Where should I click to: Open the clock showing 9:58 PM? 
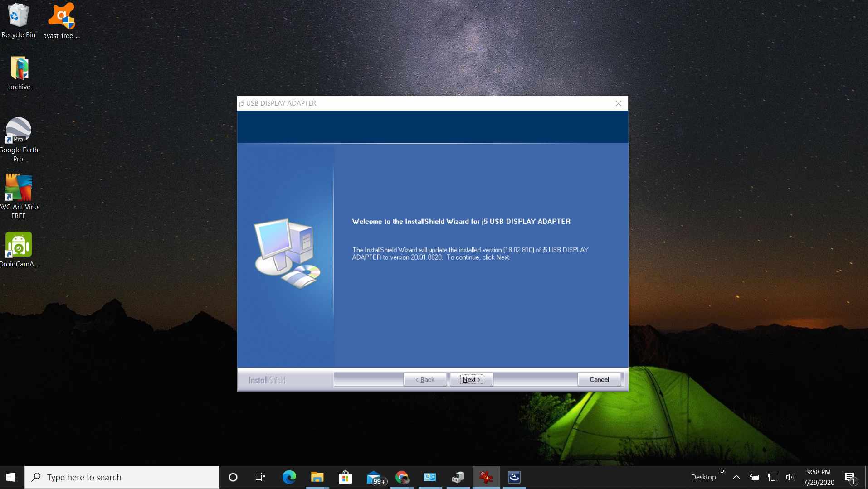tap(819, 477)
